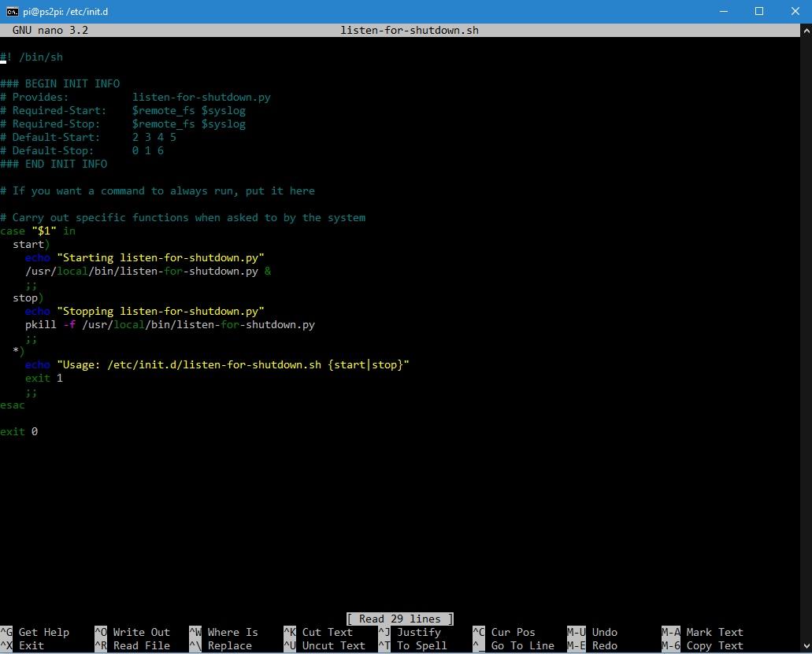The height and width of the screenshot is (654, 812).
Task: Click the ^W Where Is shortcut
Action: tap(223, 632)
